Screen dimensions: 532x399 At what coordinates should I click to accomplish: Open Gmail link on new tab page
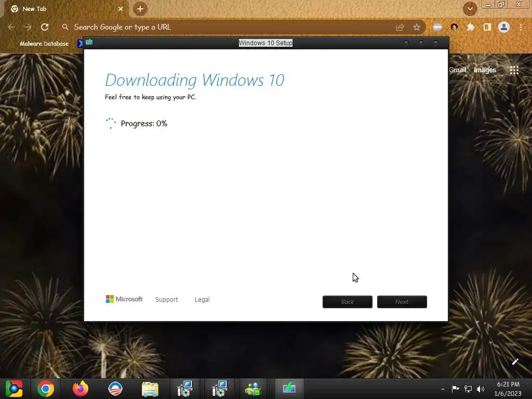pyautogui.click(x=457, y=70)
